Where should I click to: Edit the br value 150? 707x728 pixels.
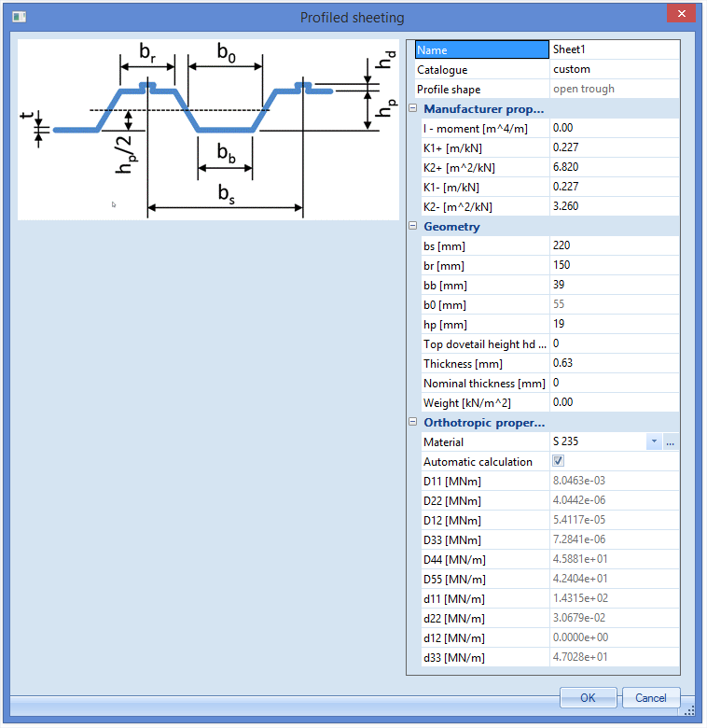[615, 265]
